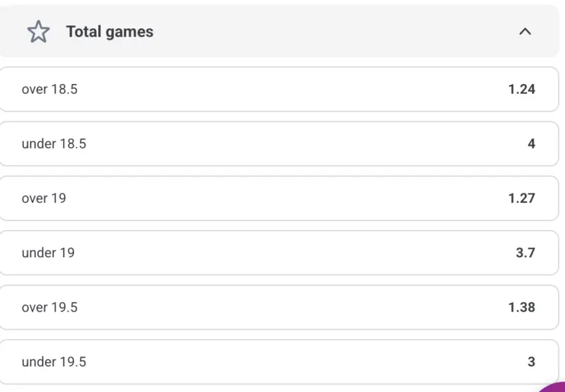Click the Total games header title

(109, 32)
